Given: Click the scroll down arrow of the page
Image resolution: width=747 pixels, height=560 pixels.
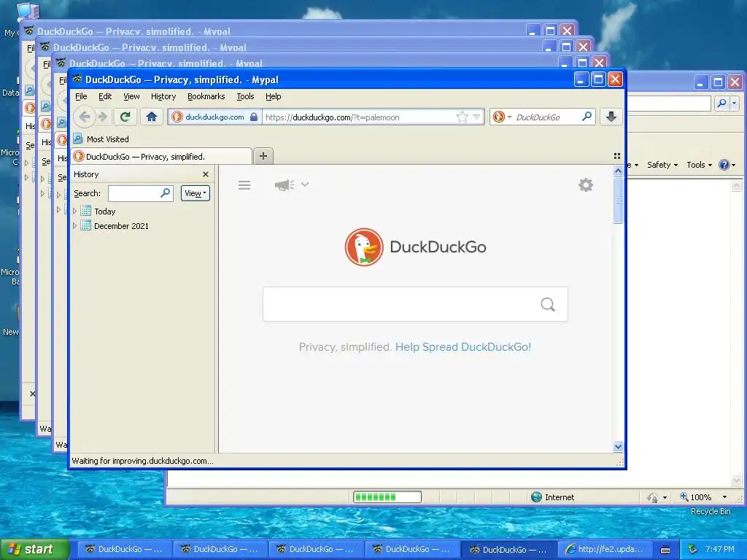Looking at the screenshot, I should coord(618,447).
